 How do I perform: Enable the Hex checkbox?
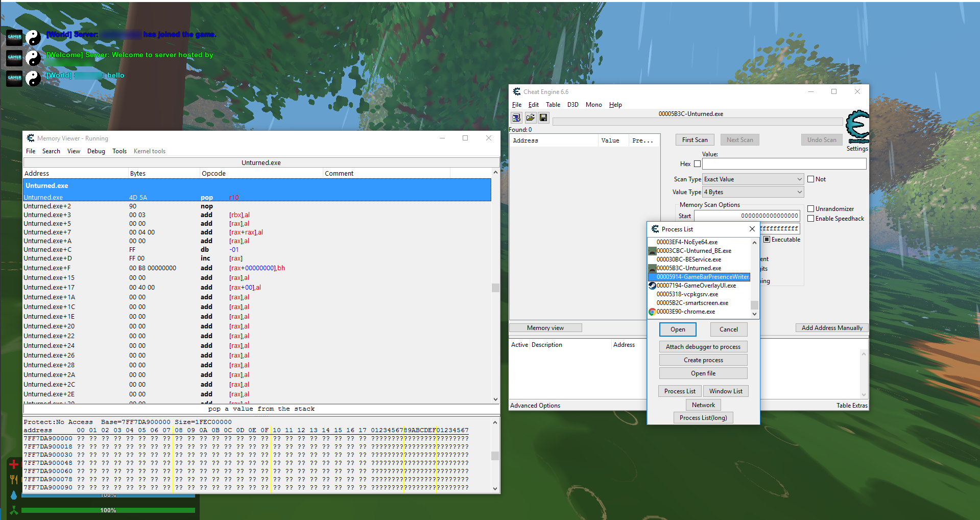[697, 164]
